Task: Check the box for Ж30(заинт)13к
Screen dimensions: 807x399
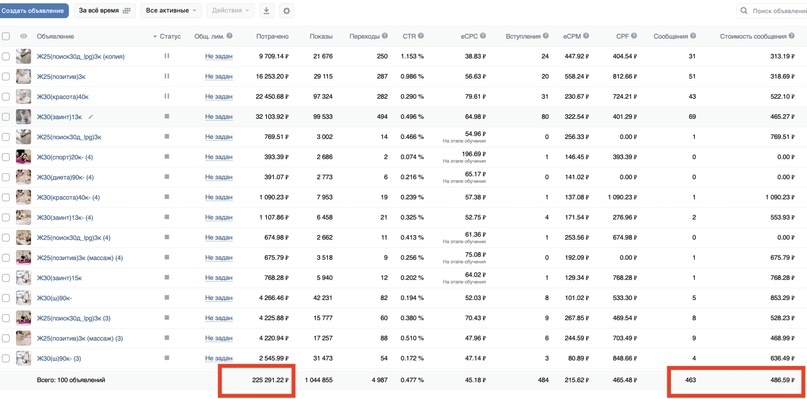Action: click(6, 116)
